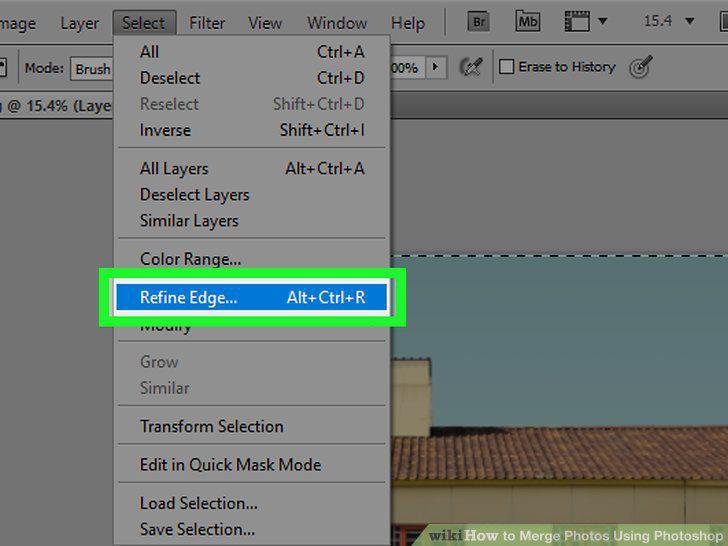Open Color Range dialog
Viewport: 728px width, 546px height.
252,259
